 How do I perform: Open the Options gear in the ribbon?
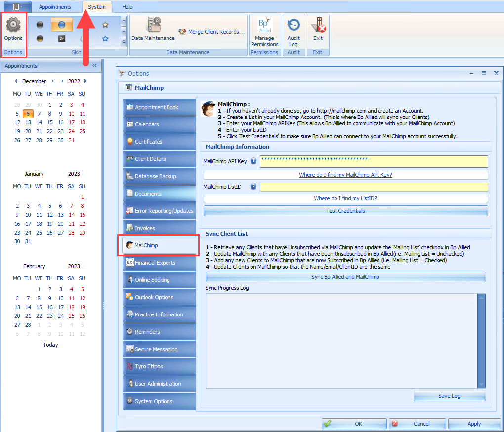point(13,30)
